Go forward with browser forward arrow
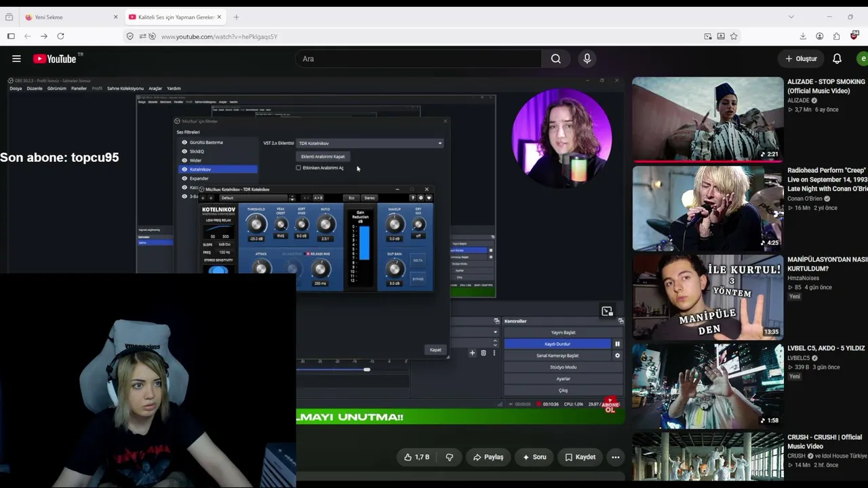 tap(44, 36)
